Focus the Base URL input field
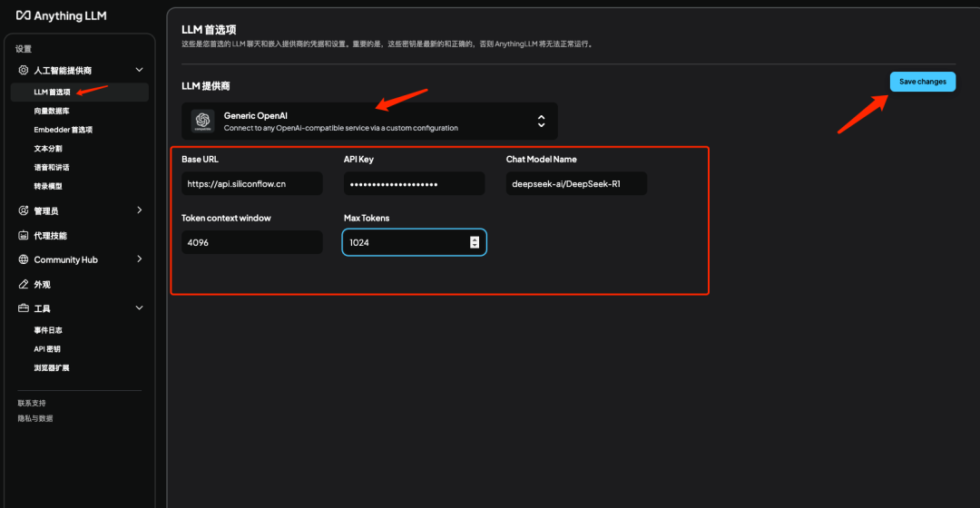Screen dimensions: 980x508 [x=252, y=184]
